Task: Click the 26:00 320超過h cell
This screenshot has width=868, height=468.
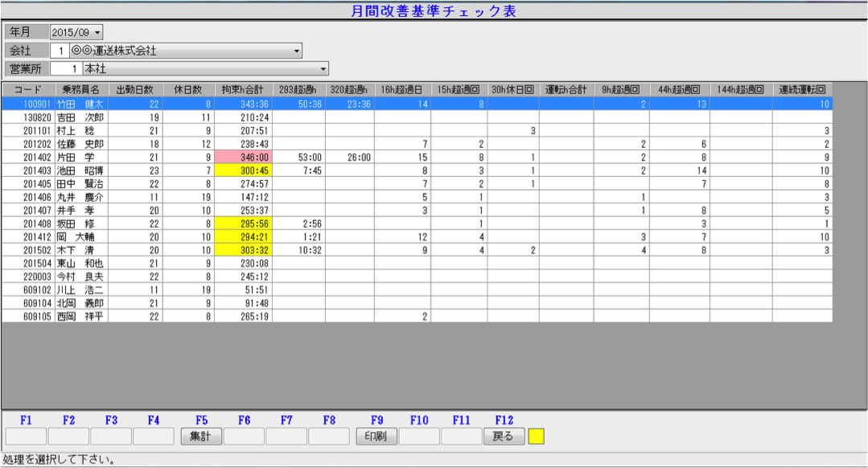Action: pyautogui.click(x=349, y=157)
